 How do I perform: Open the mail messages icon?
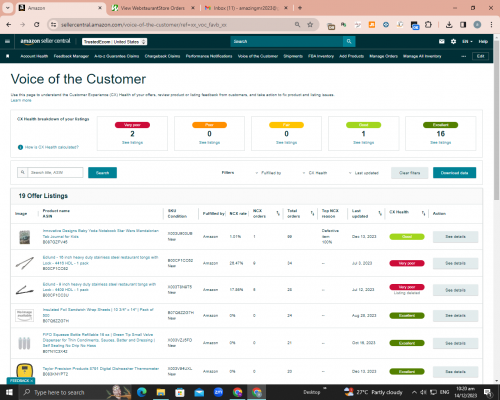[442, 41]
